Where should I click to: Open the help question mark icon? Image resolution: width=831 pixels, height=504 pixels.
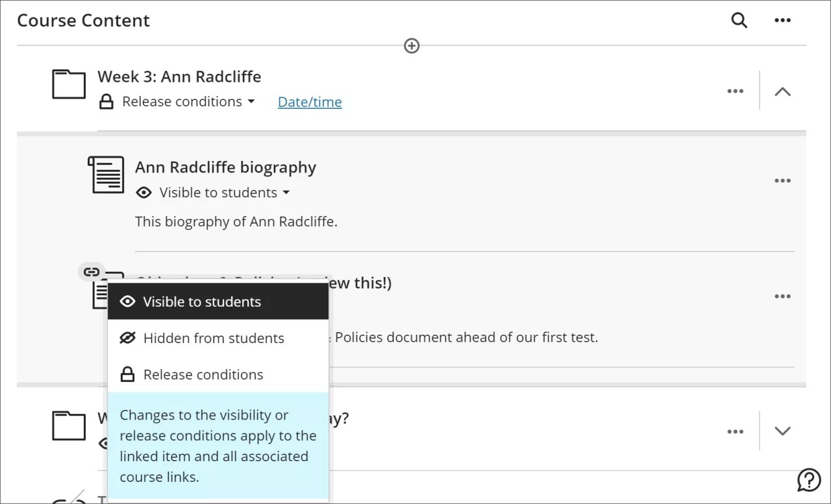[808, 480]
